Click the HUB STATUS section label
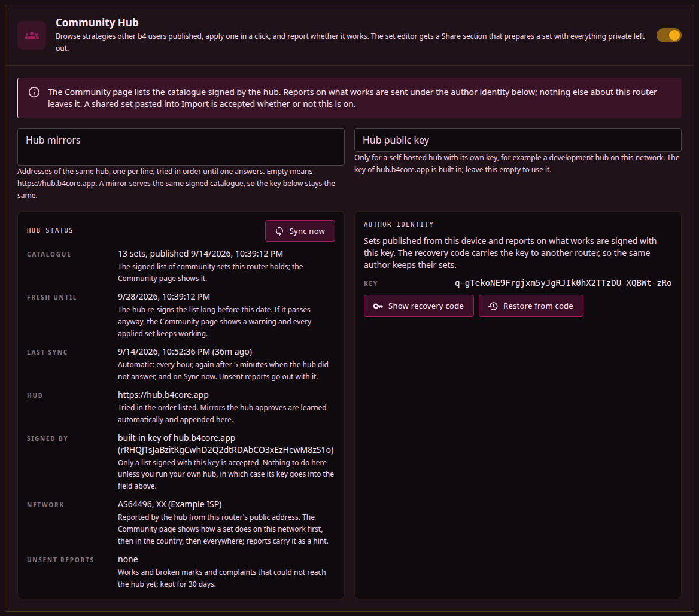 (50, 230)
